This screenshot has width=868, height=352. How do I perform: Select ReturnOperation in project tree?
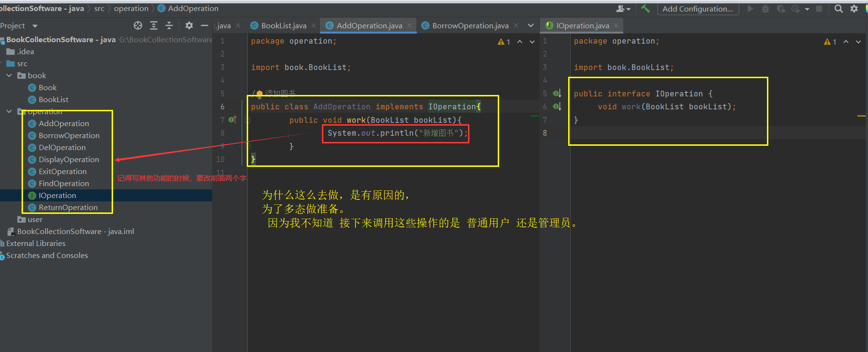tap(63, 207)
